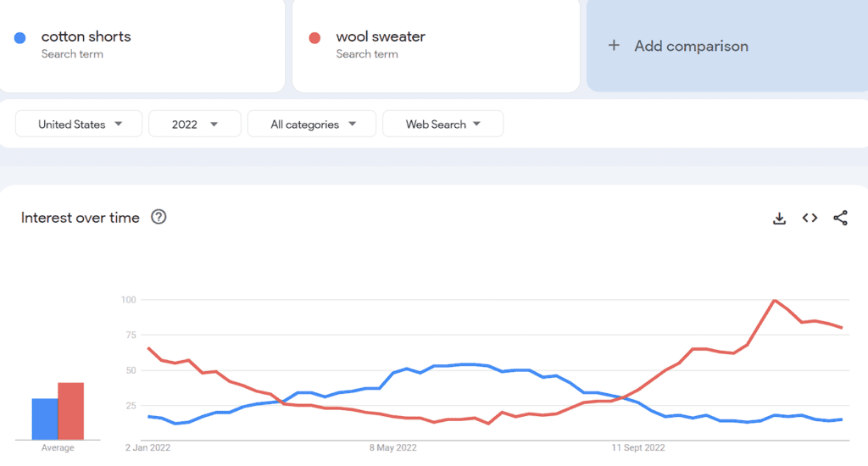Open the Interest over time help icon
The width and height of the screenshot is (868, 466).
pos(159,217)
